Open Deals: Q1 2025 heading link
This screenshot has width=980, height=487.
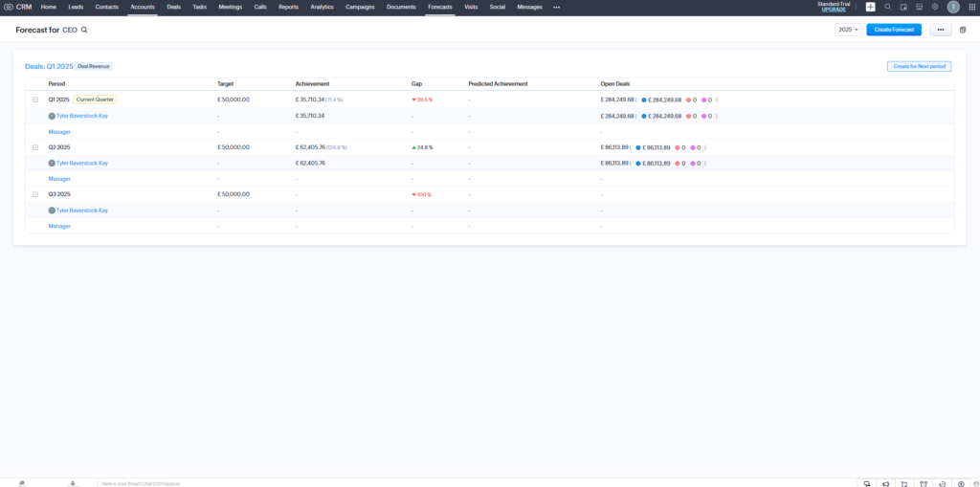49,66
